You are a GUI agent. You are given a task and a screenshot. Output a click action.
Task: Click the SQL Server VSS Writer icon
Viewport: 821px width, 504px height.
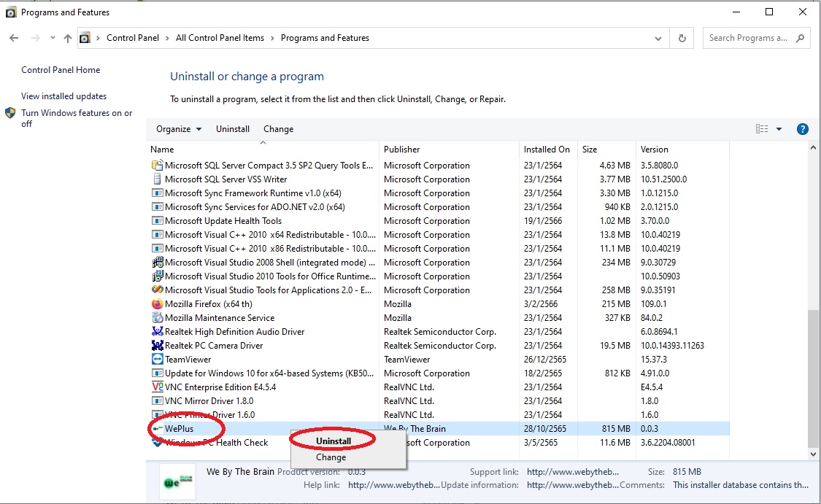[157, 179]
